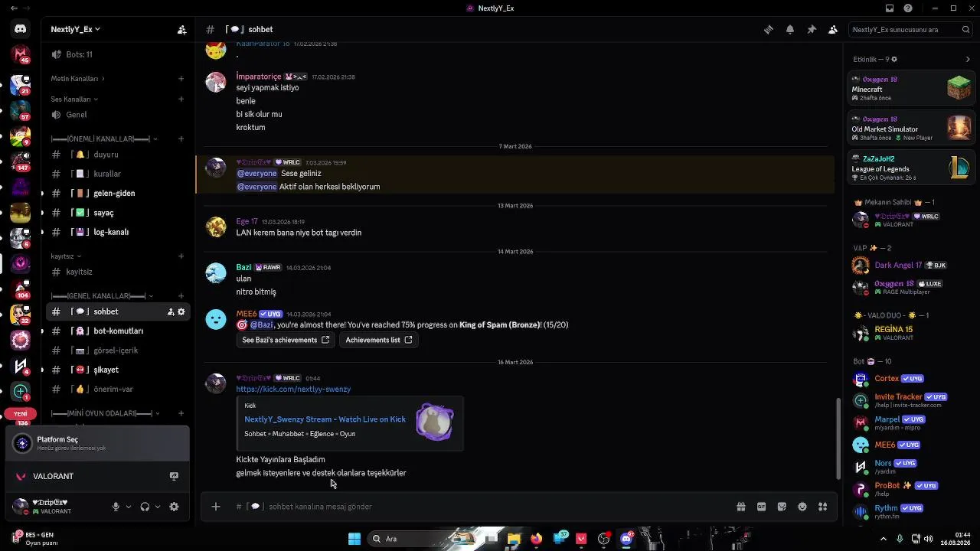Join the Genel voice channel

pyautogui.click(x=118, y=115)
